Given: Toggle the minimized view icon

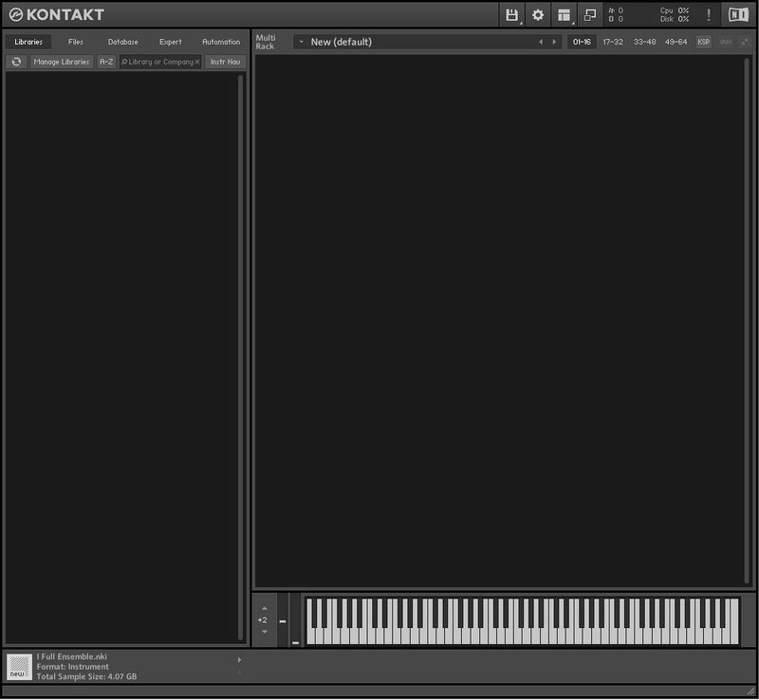Looking at the screenshot, I should point(590,15).
